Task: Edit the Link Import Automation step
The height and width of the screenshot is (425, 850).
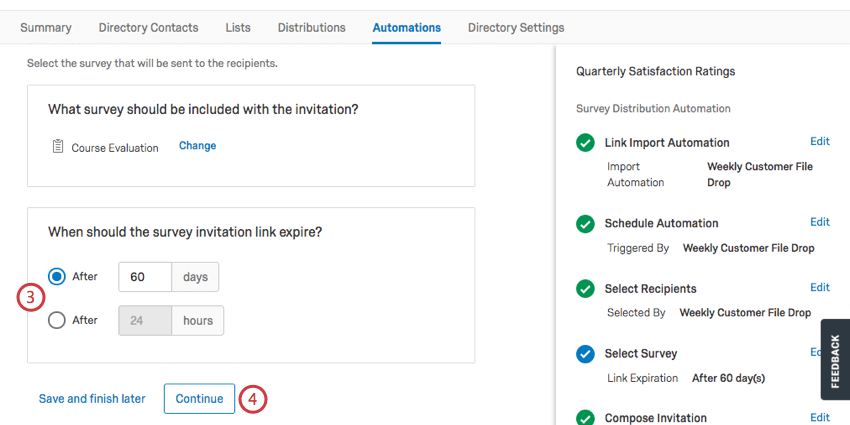Action: click(x=820, y=141)
